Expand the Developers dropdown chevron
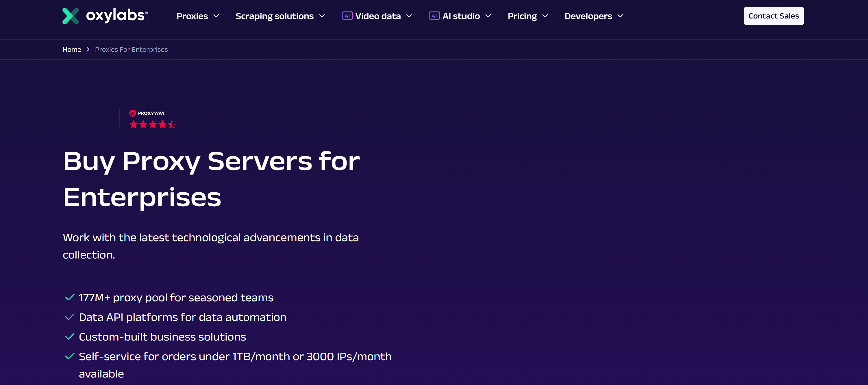This screenshot has height=385, width=868. (x=620, y=16)
